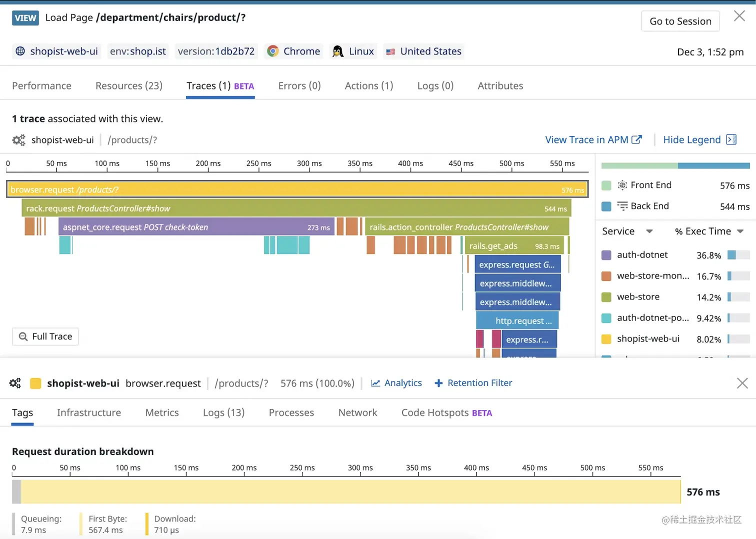The height and width of the screenshot is (539, 756).
Task: Select the rails.action_controller span
Action: tap(467, 227)
